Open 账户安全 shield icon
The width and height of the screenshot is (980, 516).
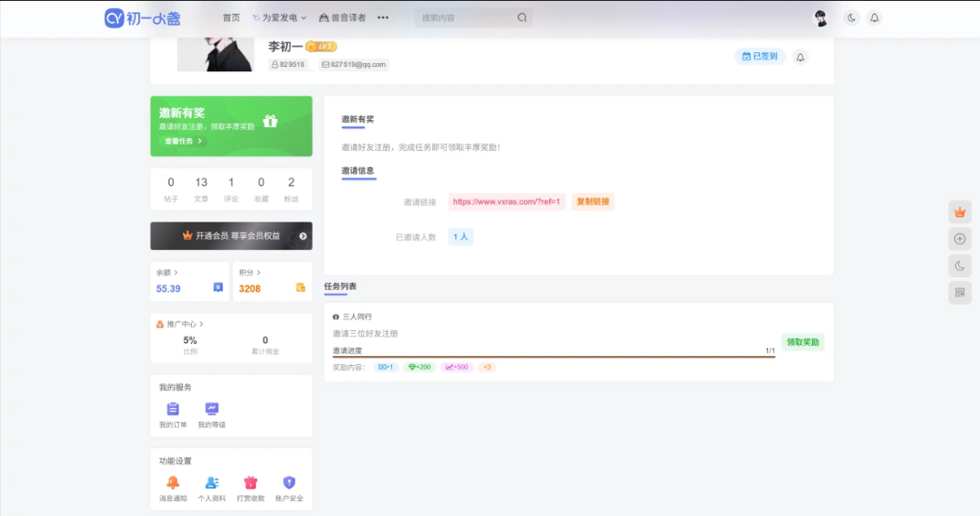click(289, 483)
